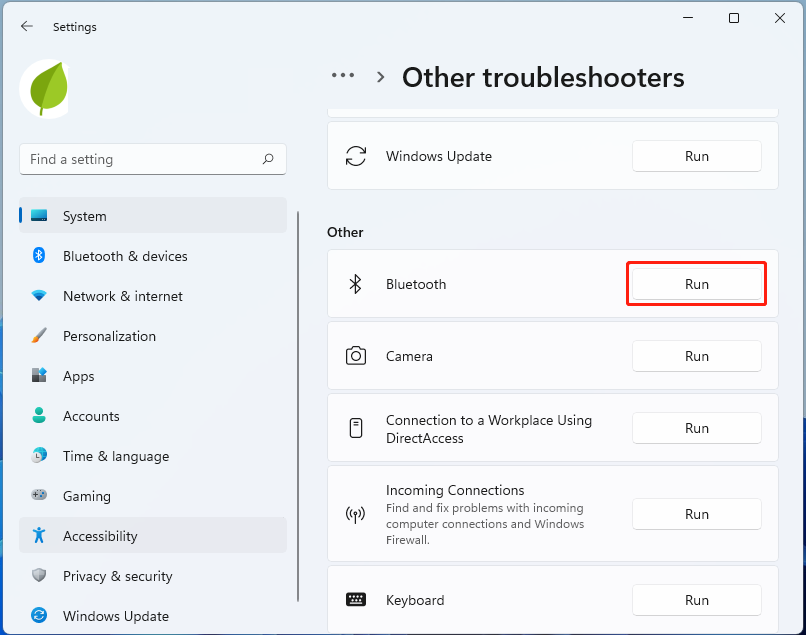Viewport: 806px width, 635px height.
Task: Click the Bluetooth symbol in troubleshooter list
Action: tap(356, 284)
